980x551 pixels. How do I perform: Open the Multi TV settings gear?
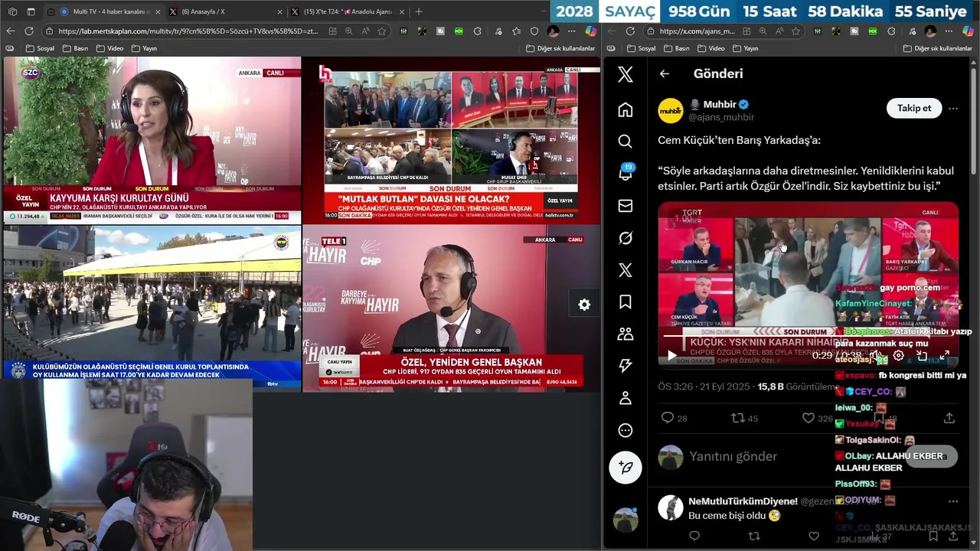584,305
